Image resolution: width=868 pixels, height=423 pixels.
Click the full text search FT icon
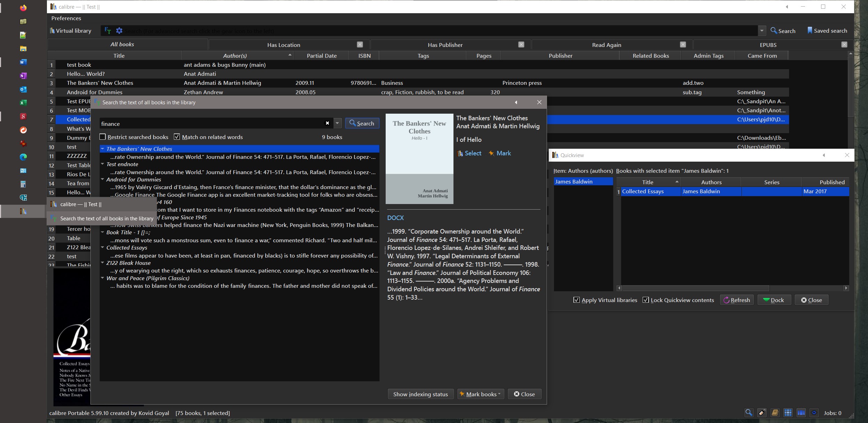click(108, 31)
